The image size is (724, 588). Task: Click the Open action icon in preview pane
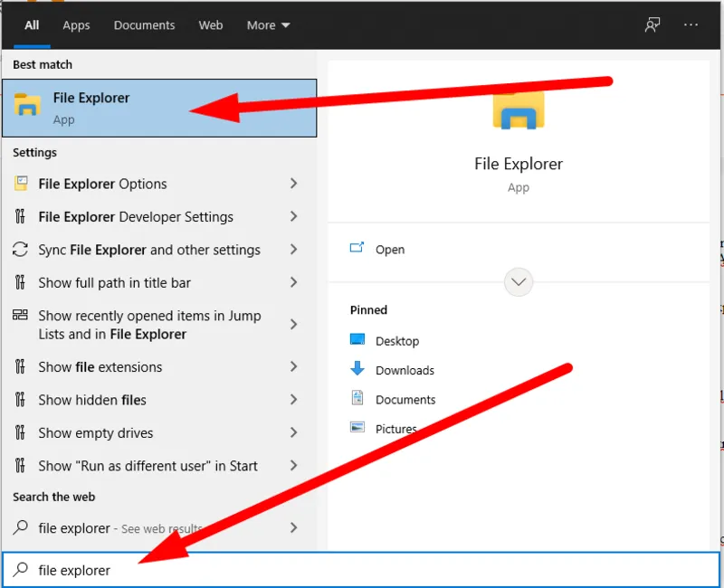357,248
